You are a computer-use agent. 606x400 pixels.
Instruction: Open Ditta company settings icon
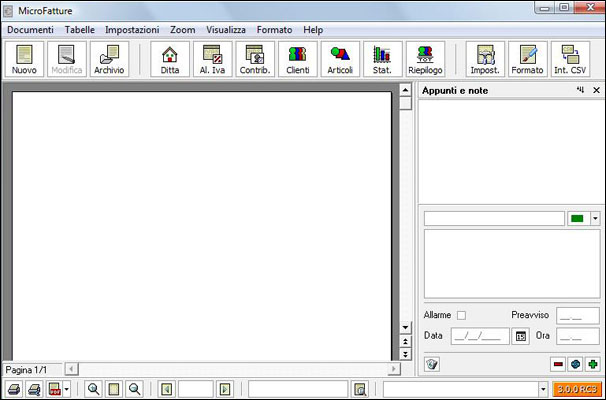[170, 59]
